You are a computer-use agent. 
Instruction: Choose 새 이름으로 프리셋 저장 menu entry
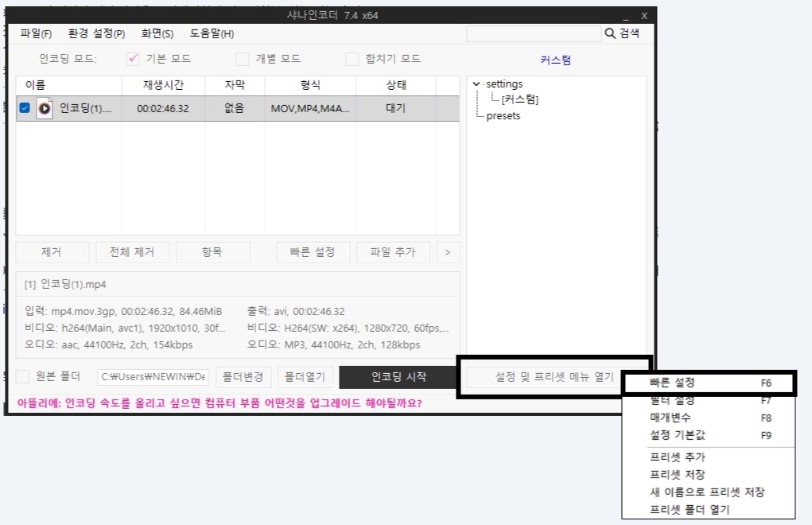pyautogui.click(x=709, y=492)
